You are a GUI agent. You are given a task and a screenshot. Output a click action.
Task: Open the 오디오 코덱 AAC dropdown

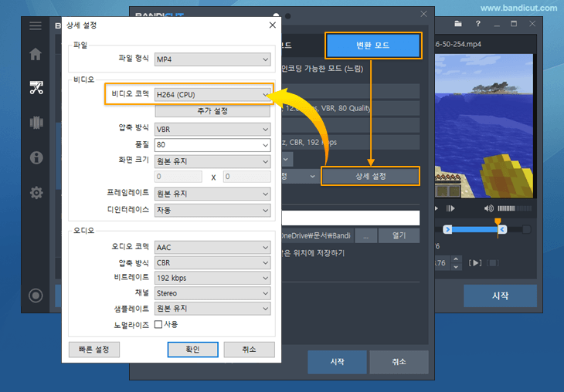coord(212,247)
